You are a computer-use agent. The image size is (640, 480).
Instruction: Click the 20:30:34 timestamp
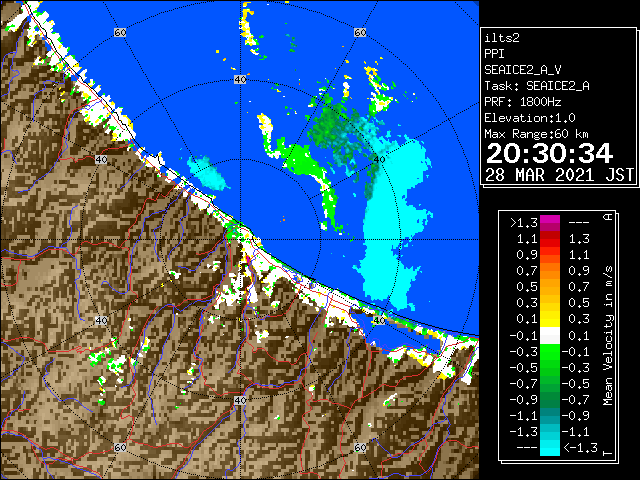[549, 153]
